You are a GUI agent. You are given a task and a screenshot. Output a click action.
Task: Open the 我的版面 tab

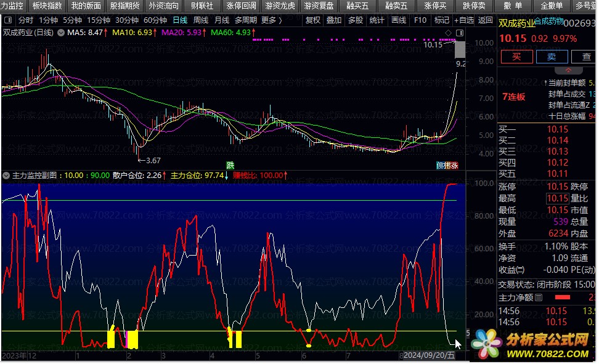pos(86,6)
